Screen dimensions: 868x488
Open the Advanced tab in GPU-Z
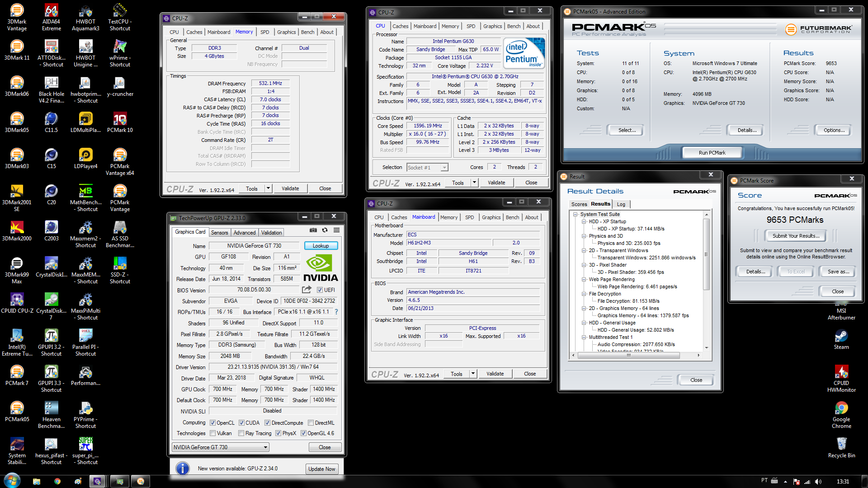(x=245, y=232)
